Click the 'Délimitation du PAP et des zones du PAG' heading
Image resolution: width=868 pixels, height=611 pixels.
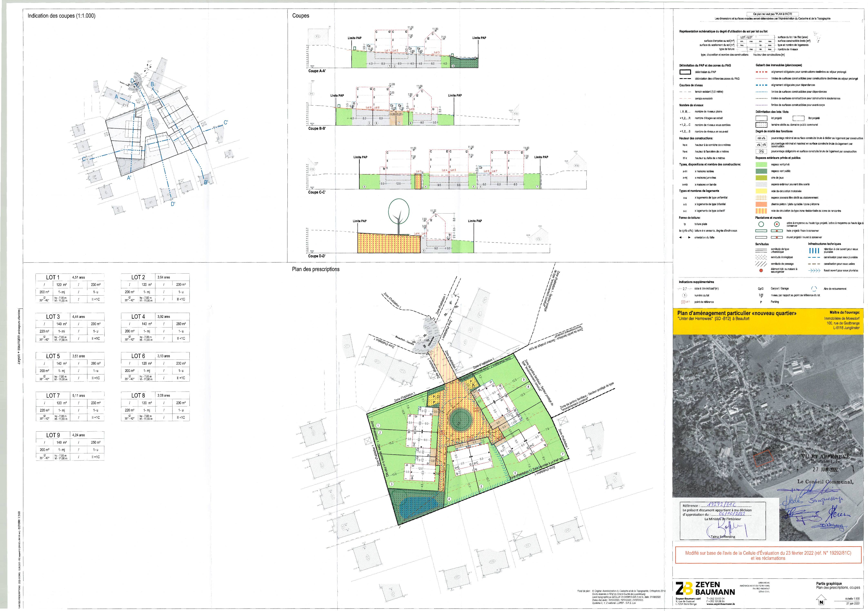pos(705,65)
